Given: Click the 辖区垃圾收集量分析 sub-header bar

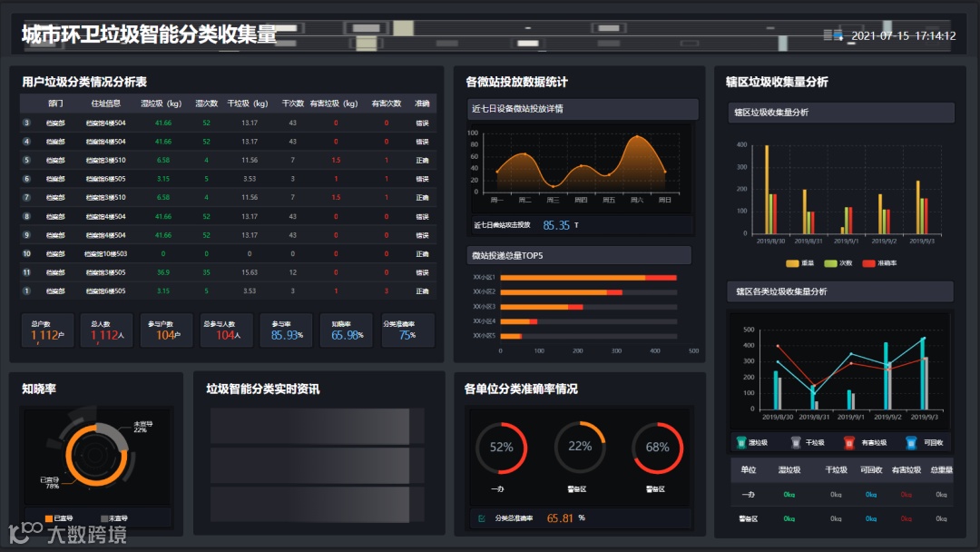Looking at the screenshot, I should coord(840,113).
